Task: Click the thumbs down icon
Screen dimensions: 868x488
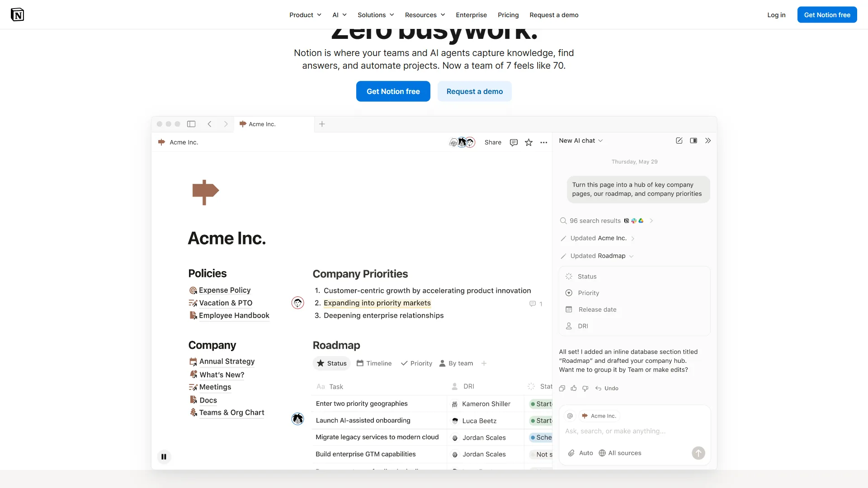Action: 585,388
